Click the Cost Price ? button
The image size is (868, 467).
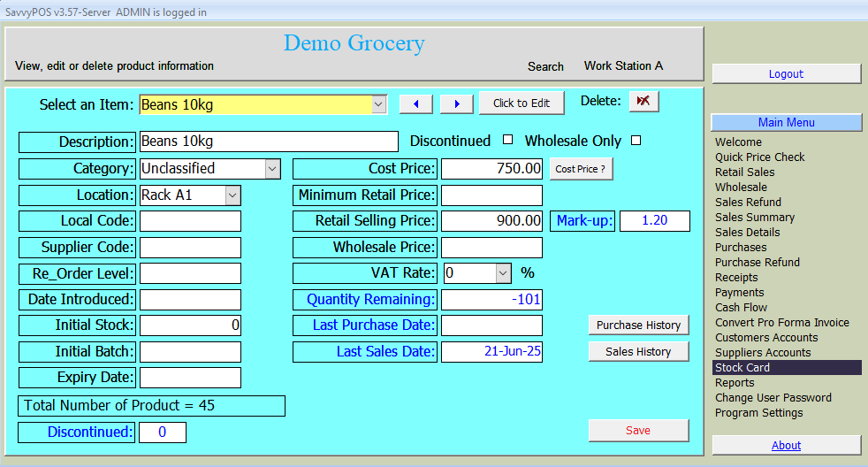coord(581,169)
